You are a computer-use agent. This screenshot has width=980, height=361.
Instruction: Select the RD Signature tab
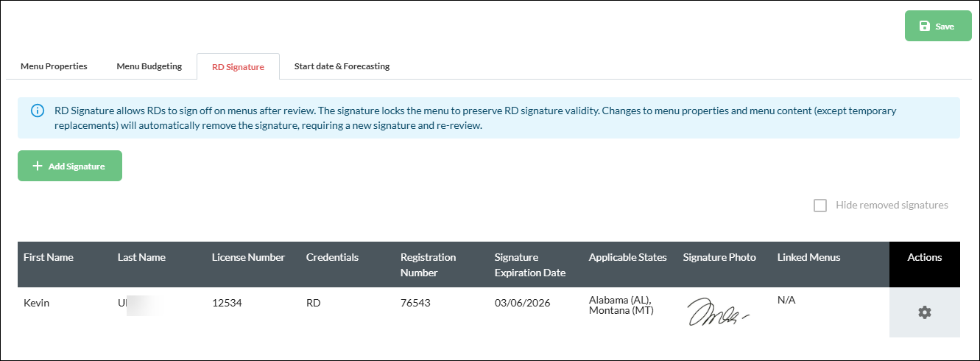[x=238, y=66]
